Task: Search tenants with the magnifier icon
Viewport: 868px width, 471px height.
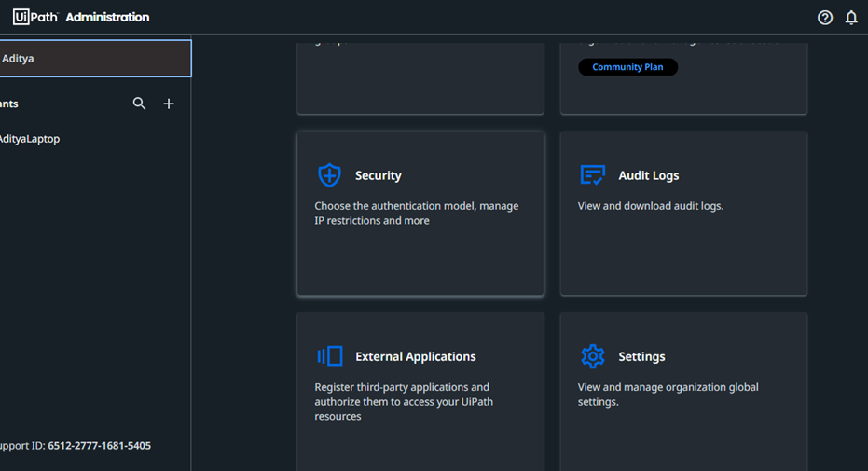Action: pos(139,104)
